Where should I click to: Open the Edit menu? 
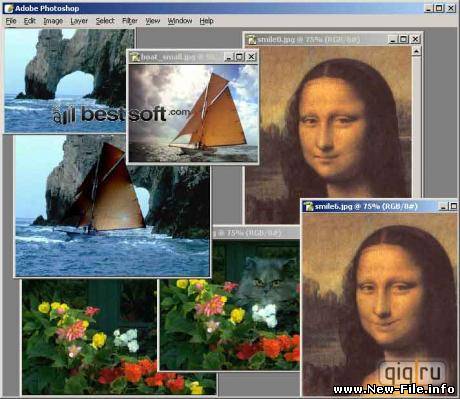pyautogui.click(x=30, y=21)
